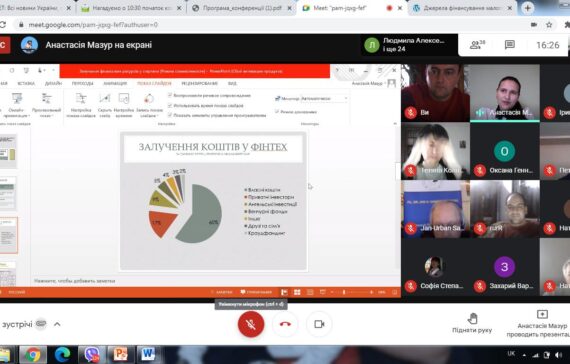Bookmark page with the star icon
The width and height of the screenshot is (570, 364).
(x=549, y=25)
